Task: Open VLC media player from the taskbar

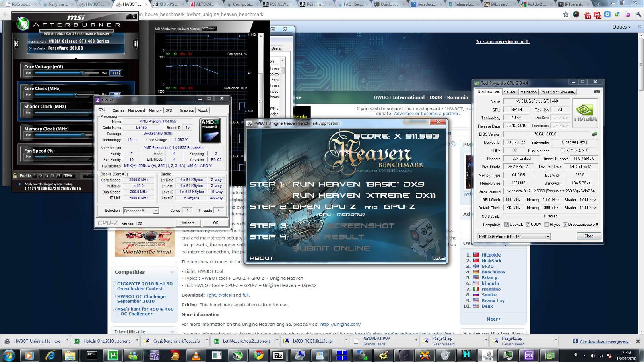Action: tap(196, 355)
